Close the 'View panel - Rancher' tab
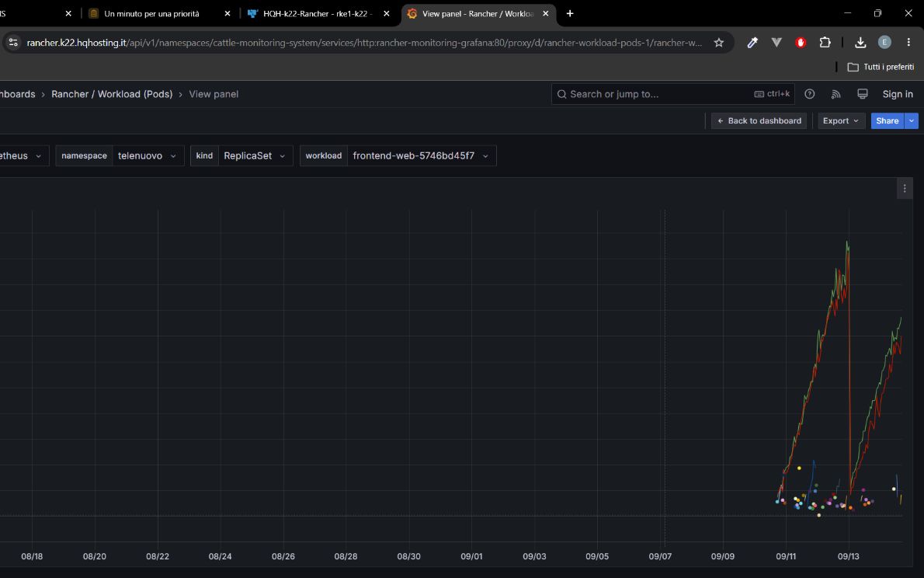This screenshot has height=578, width=924. pyautogui.click(x=546, y=13)
